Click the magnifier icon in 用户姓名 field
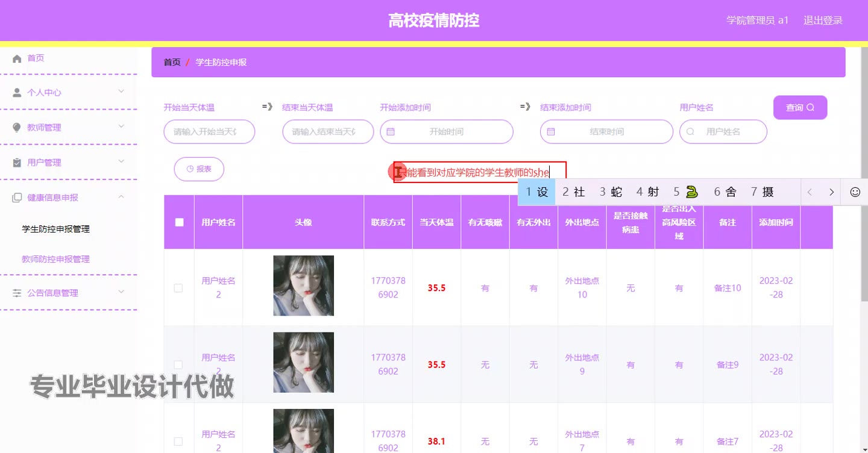868x453 pixels. [x=691, y=131]
